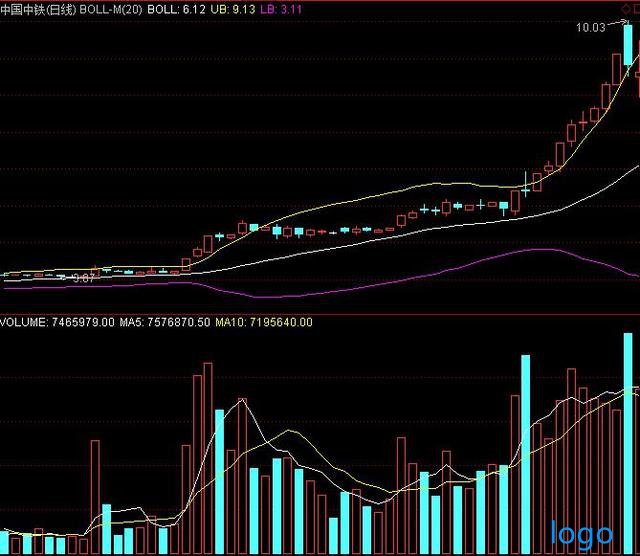Click the 10.03 high price marker

click(x=590, y=28)
